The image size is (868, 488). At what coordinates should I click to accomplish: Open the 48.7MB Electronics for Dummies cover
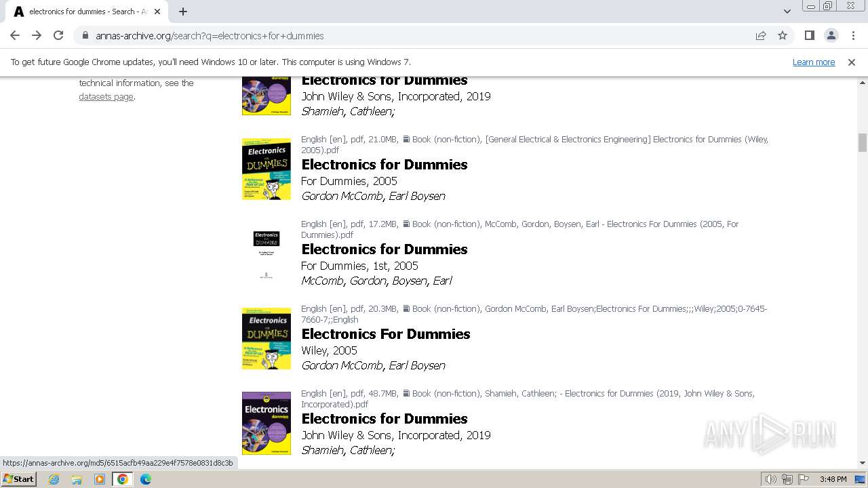pos(267,423)
